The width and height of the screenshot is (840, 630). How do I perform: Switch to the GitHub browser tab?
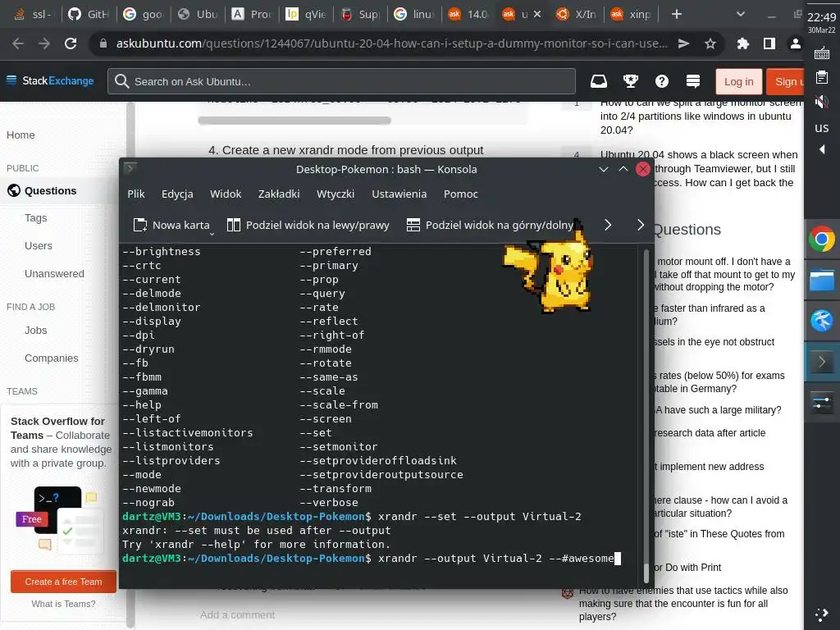pyautogui.click(x=88, y=15)
